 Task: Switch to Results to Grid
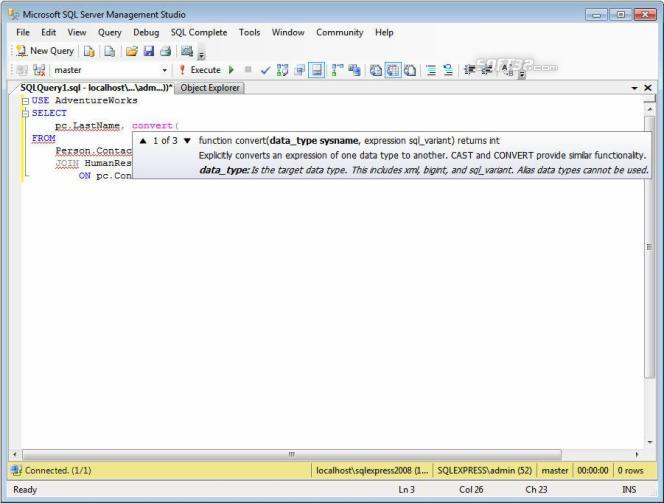393,70
